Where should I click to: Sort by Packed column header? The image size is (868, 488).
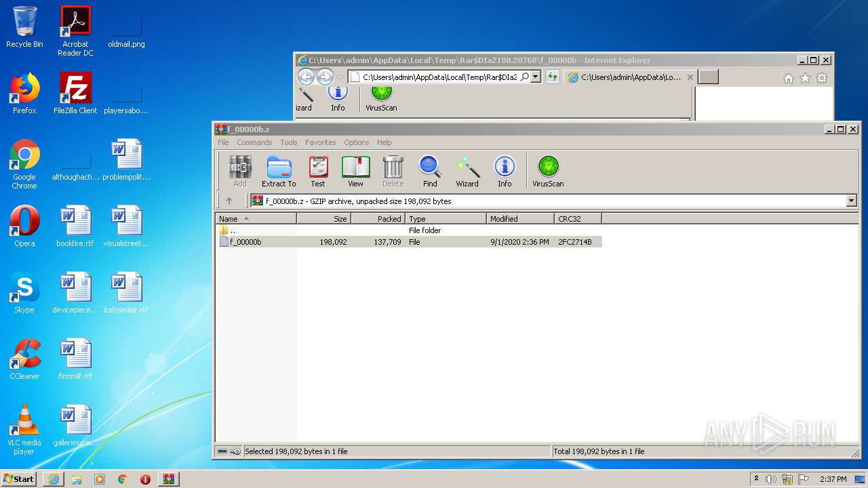pyautogui.click(x=378, y=218)
